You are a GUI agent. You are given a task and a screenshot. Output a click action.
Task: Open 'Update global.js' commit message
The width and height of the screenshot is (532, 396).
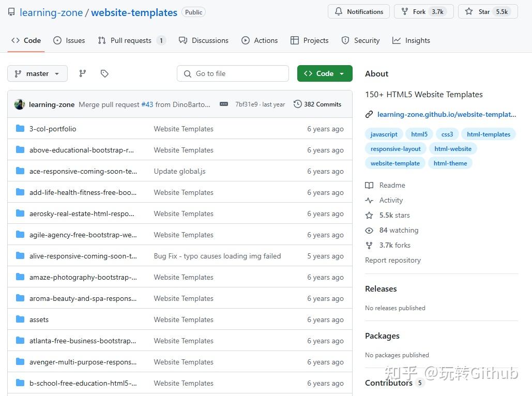pos(179,171)
